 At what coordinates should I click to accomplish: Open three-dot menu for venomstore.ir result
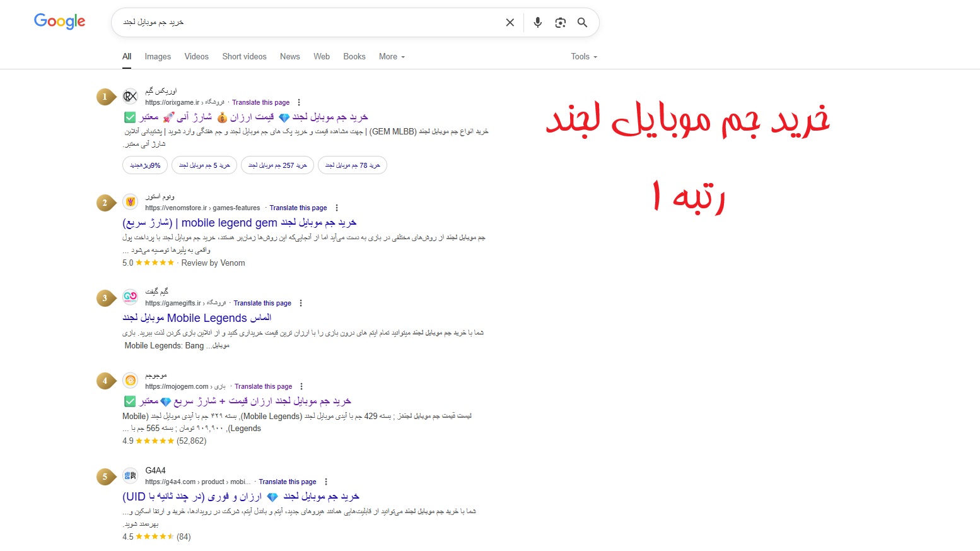[x=337, y=208]
